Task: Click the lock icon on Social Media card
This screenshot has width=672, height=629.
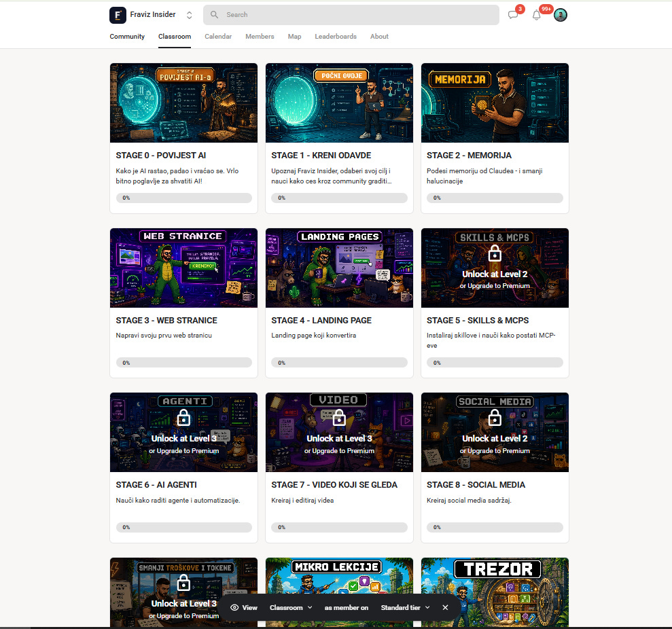Action: [495, 417]
